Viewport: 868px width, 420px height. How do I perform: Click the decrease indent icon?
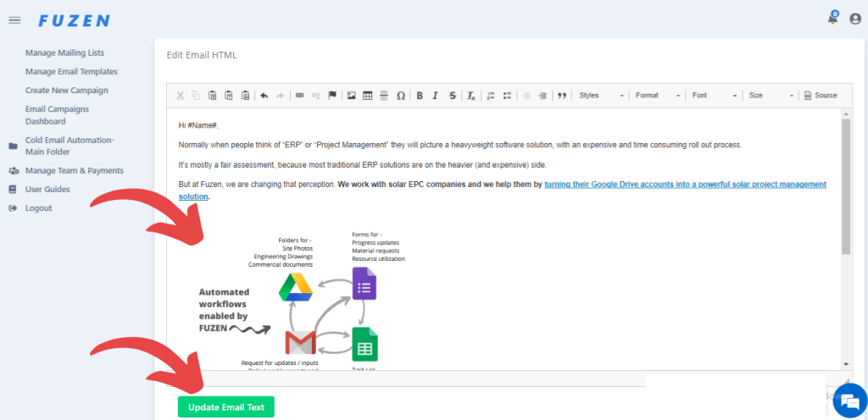pyautogui.click(x=526, y=96)
